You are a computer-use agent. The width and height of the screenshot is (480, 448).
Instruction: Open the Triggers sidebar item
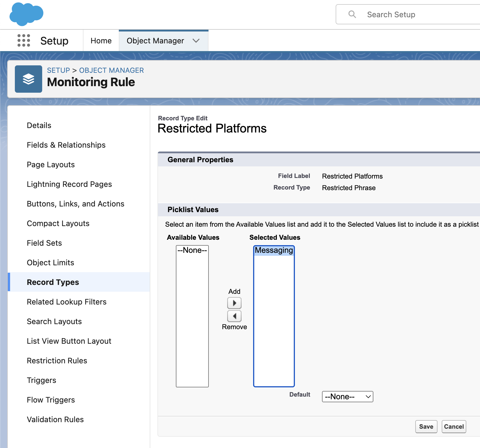[41, 380]
